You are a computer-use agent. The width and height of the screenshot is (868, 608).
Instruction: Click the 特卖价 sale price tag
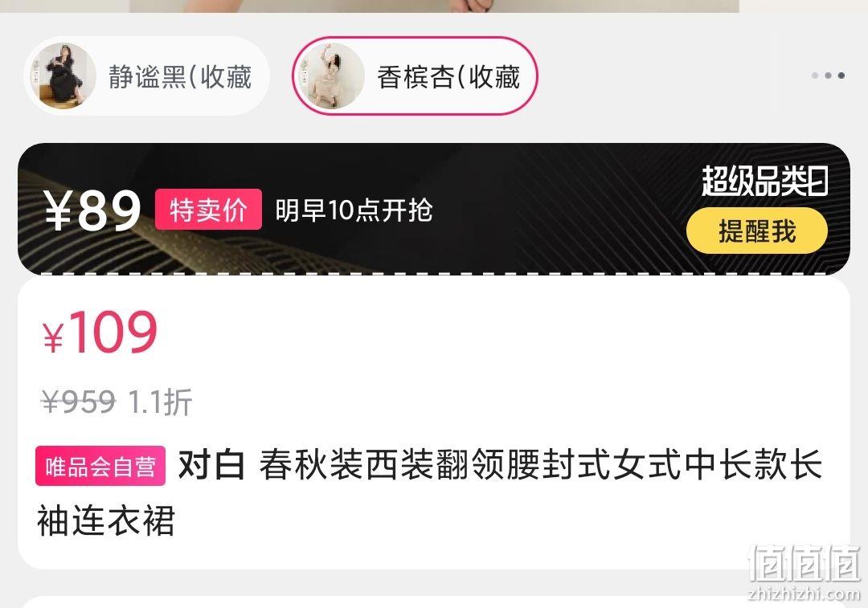[x=208, y=209]
